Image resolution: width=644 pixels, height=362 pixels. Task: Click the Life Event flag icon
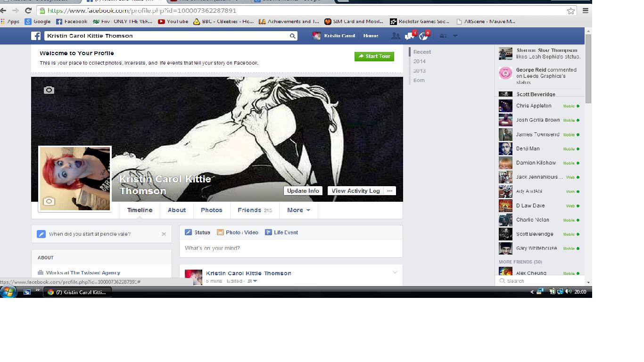[268, 232]
